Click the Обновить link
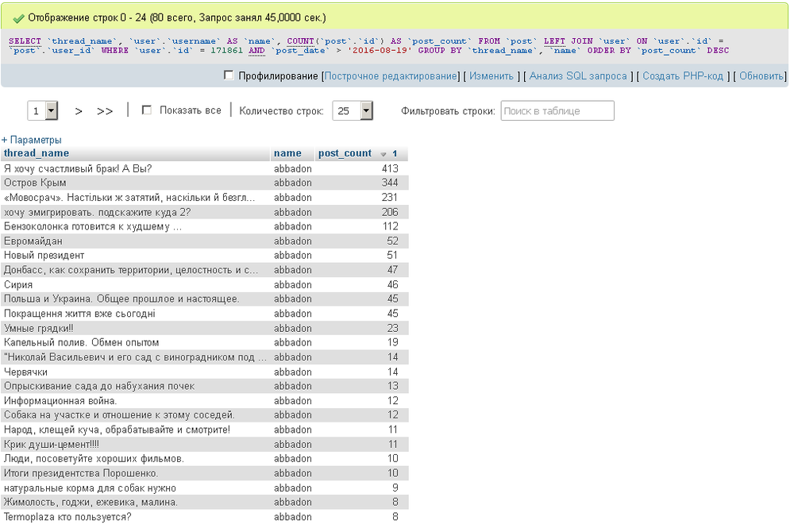 pyautogui.click(x=761, y=76)
